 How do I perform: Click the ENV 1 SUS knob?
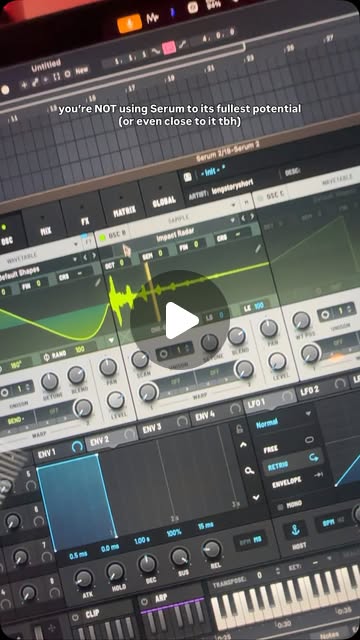click(x=180, y=557)
